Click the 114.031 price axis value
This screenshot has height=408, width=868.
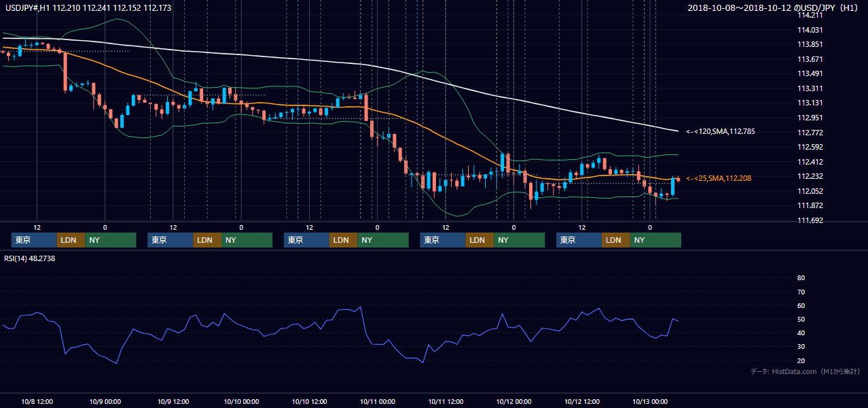click(810, 30)
